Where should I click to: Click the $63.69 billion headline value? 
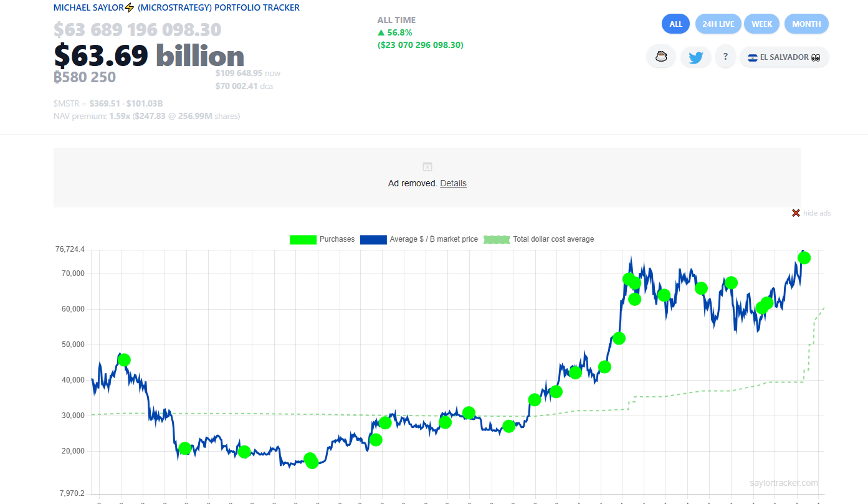tap(149, 56)
